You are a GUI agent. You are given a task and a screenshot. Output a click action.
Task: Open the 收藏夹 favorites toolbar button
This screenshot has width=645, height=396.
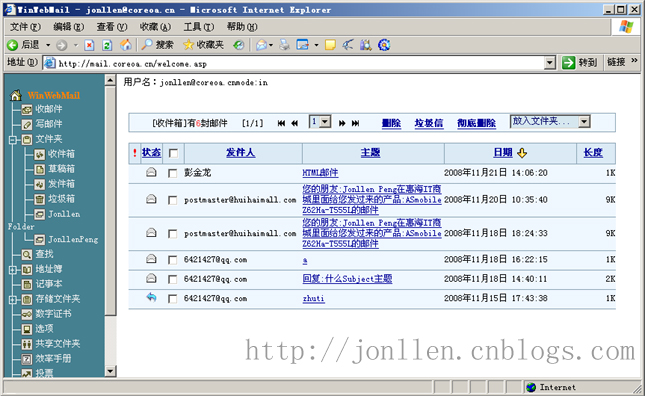(204, 45)
